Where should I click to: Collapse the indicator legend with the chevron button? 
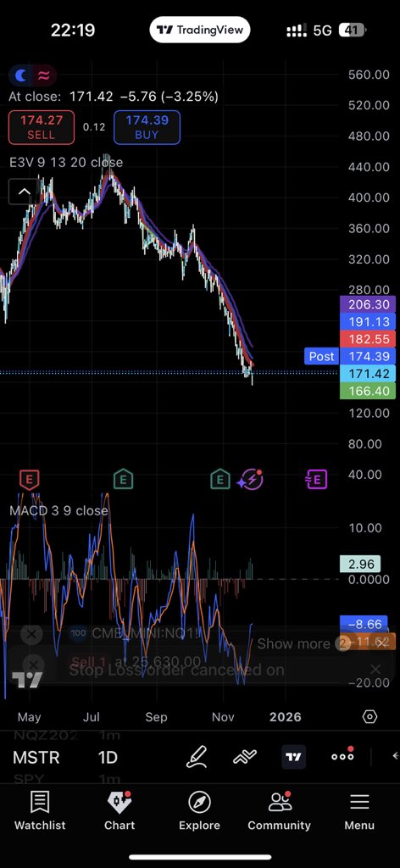pyautogui.click(x=25, y=192)
